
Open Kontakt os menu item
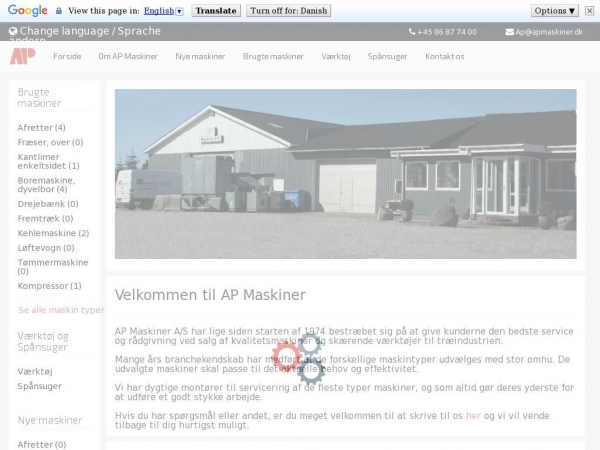[x=445, y=56]
